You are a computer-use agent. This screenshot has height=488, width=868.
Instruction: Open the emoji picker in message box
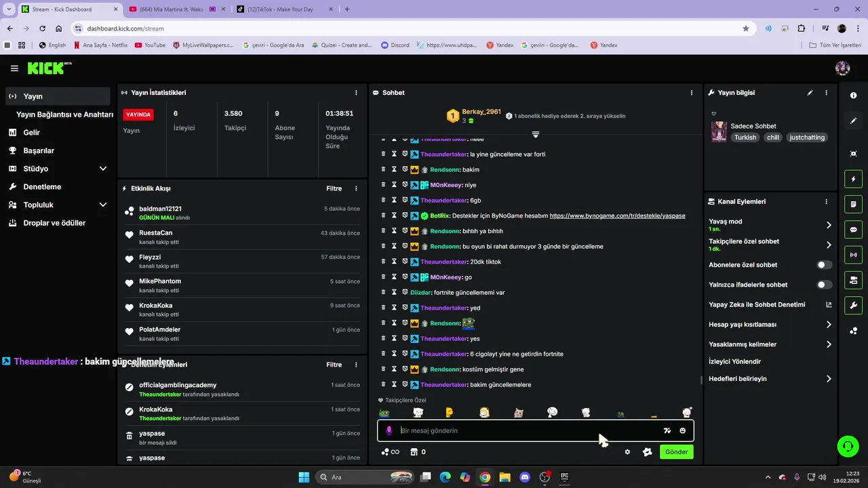click(682, 430)
